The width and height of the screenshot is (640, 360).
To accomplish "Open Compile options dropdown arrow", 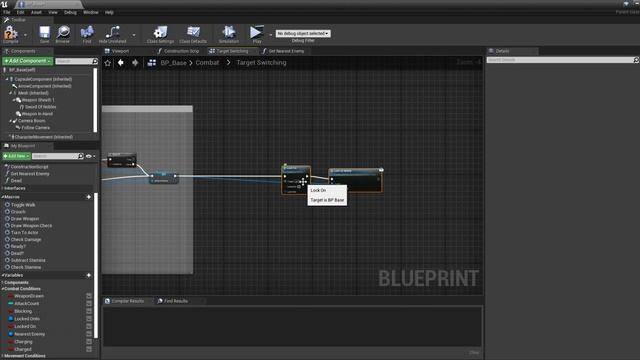I will (25, 35).
